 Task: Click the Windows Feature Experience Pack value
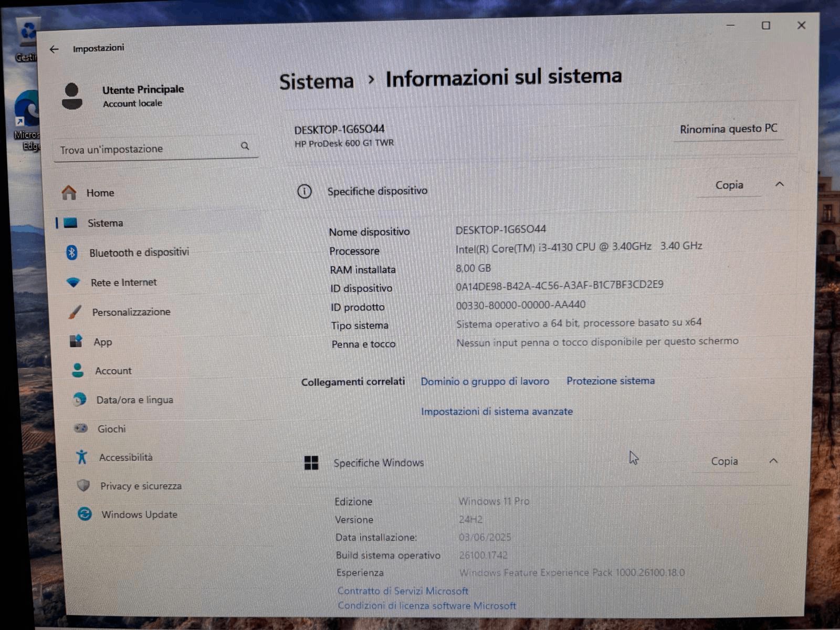(572, 572)
